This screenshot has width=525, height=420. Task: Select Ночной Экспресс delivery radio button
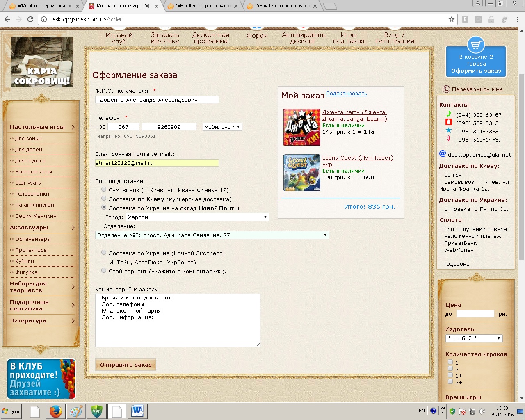[x=104, y=253]
